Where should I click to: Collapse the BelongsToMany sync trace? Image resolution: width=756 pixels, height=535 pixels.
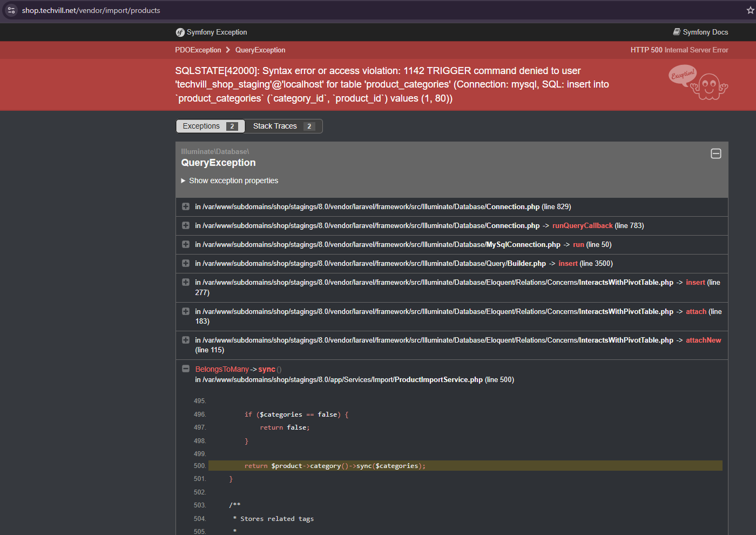click(186, 369)
